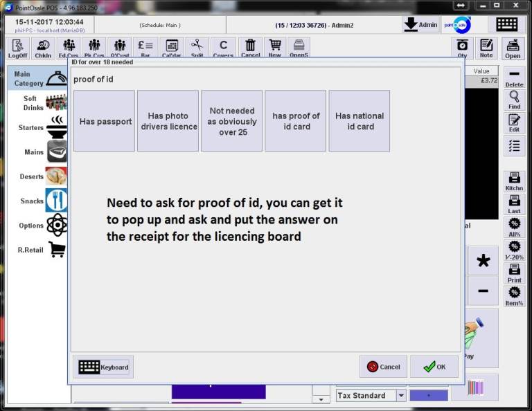The height and width of the screenshot is (411, 532).
Task: Select the 'Has passport' option
Action: point(105,121)
